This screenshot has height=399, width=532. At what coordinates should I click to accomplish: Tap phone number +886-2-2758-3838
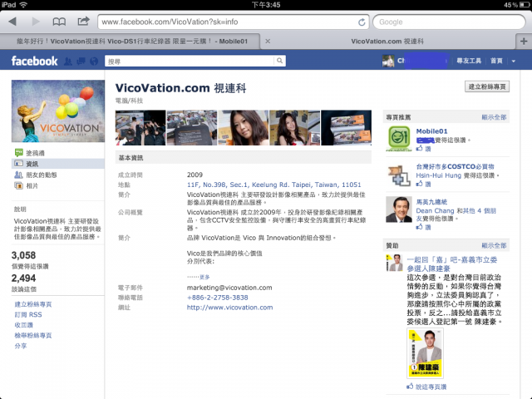218,298
